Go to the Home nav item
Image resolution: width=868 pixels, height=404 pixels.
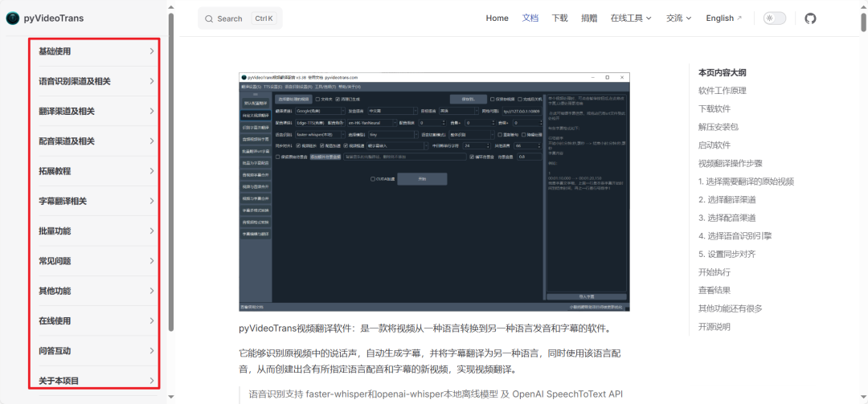click(497, 18)
